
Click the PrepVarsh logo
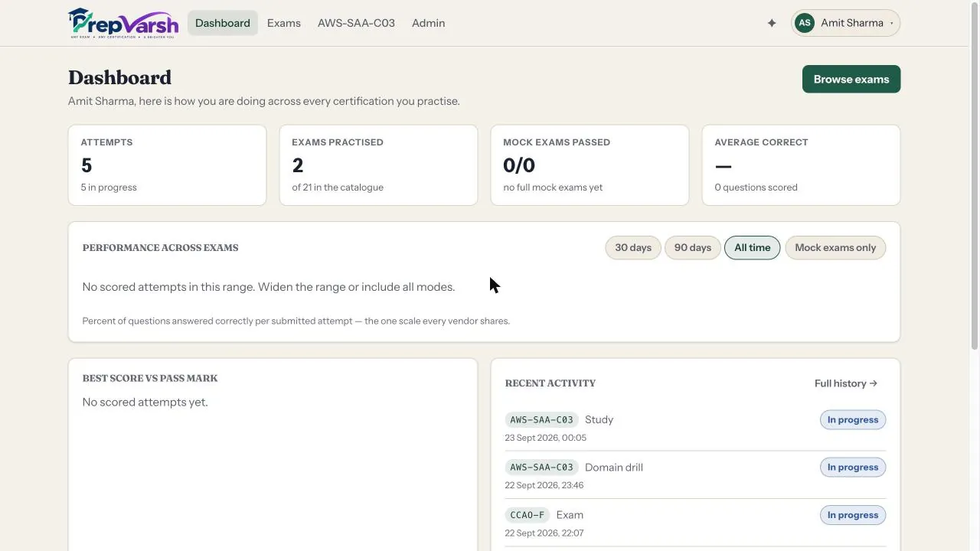point(123,23)
